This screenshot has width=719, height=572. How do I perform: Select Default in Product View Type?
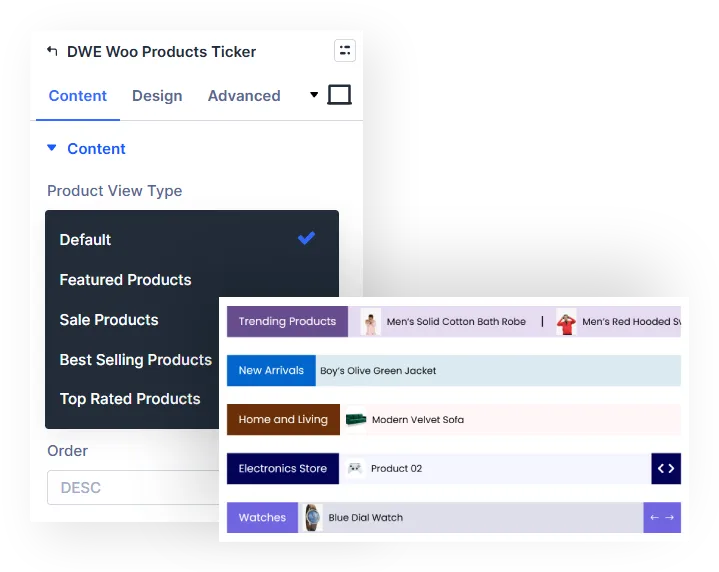click(x=192, y=239)
